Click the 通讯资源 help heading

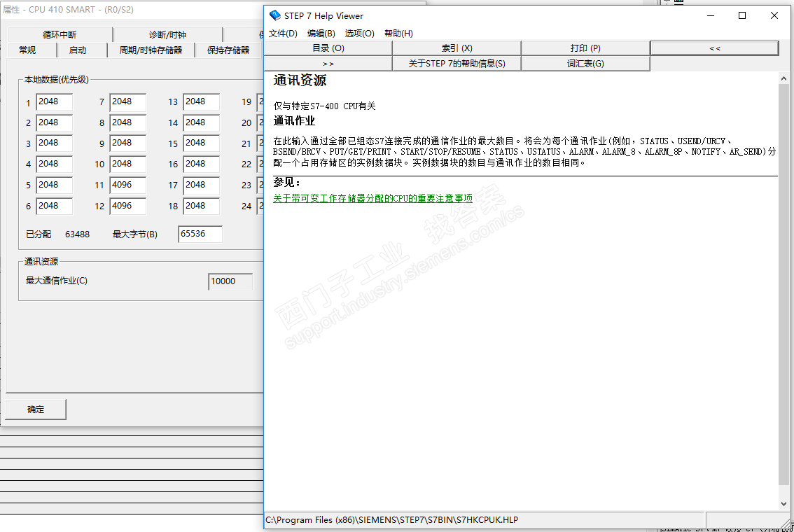(300, 80)
